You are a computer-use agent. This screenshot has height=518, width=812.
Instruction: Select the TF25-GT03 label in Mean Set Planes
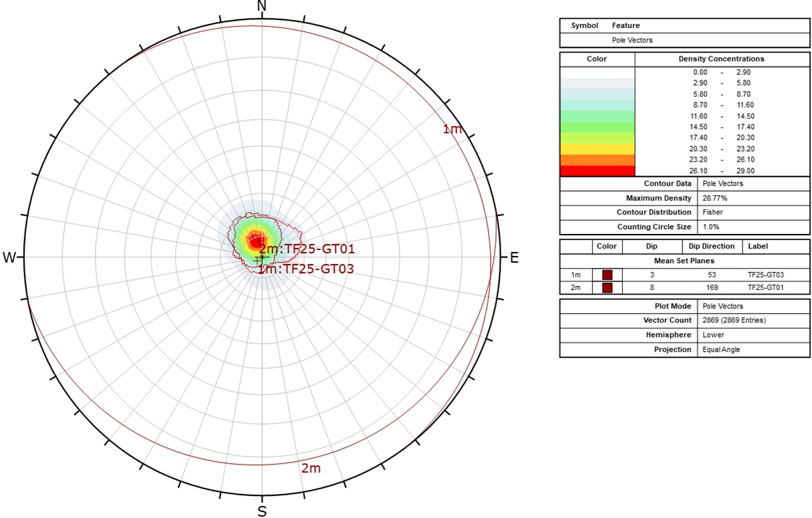(765, 275)
